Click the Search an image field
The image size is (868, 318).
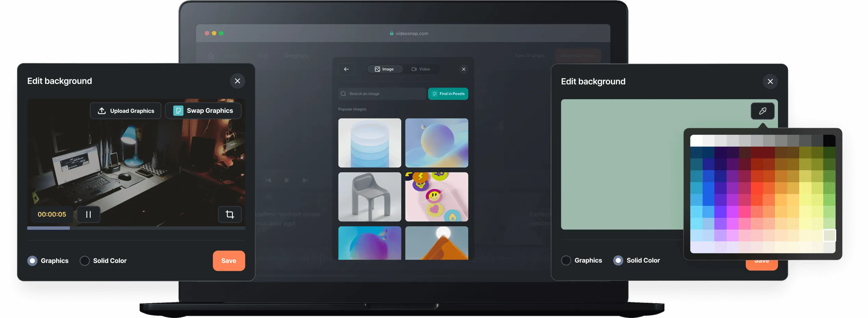click(x=382, y=94)
